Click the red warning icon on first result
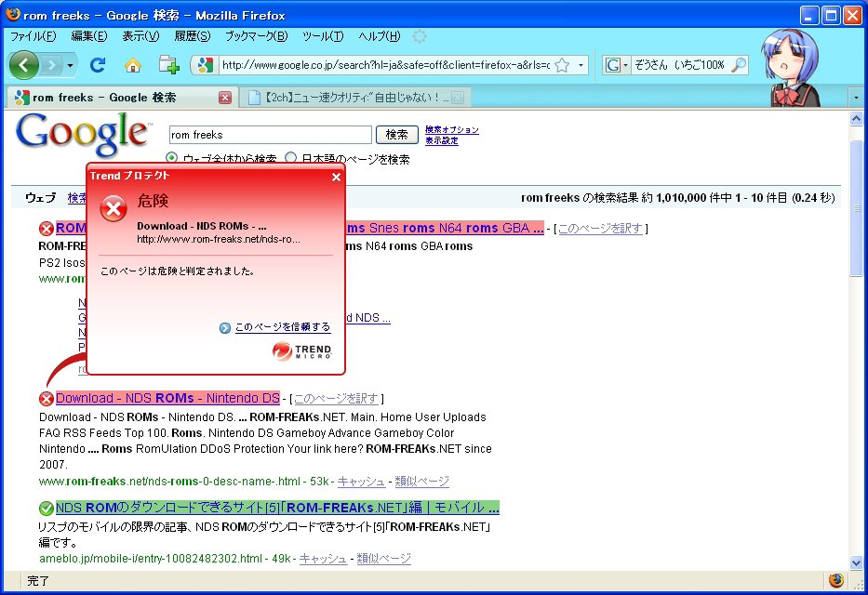868x595 pixels. (x=46, y=229)
